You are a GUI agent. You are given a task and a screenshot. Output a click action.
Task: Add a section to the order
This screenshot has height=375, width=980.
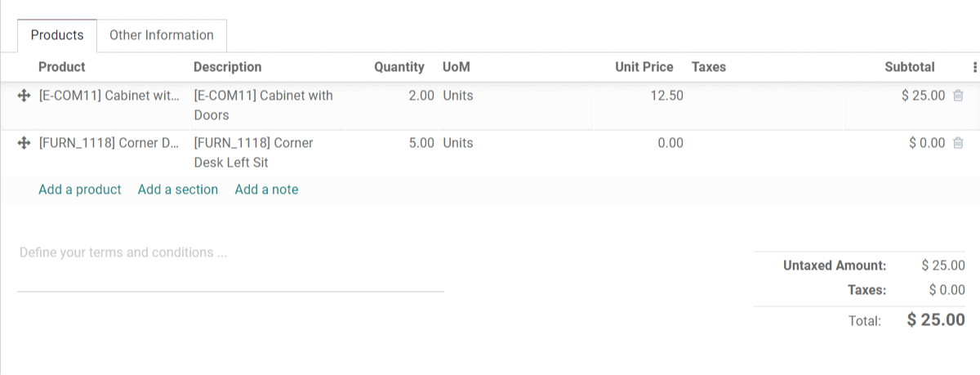(x=178, y=190)
